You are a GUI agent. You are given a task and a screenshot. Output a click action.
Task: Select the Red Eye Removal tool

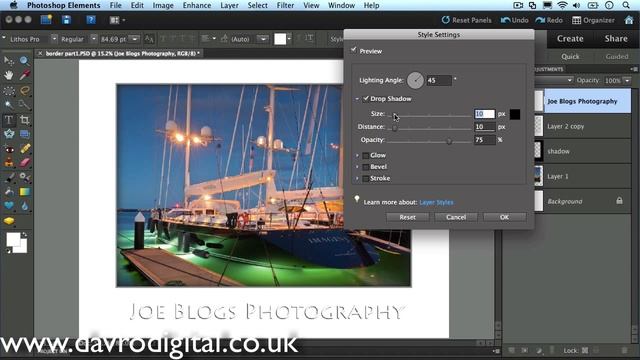pos(9,149)
